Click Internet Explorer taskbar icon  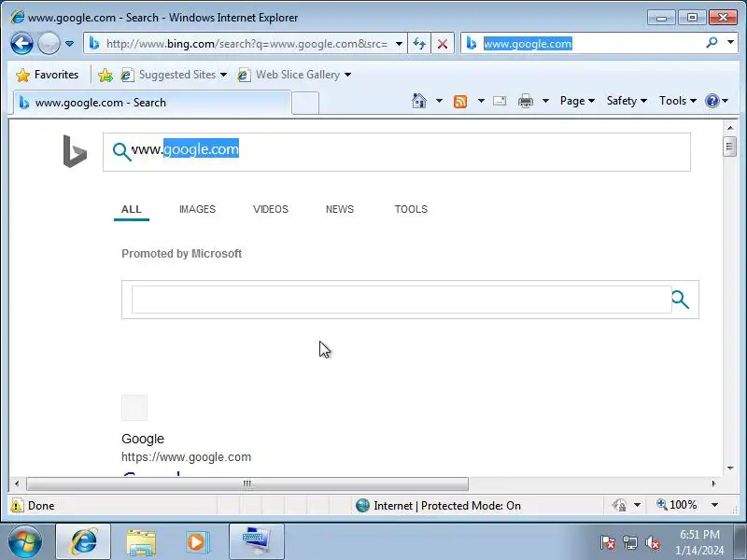pos(83,542)
